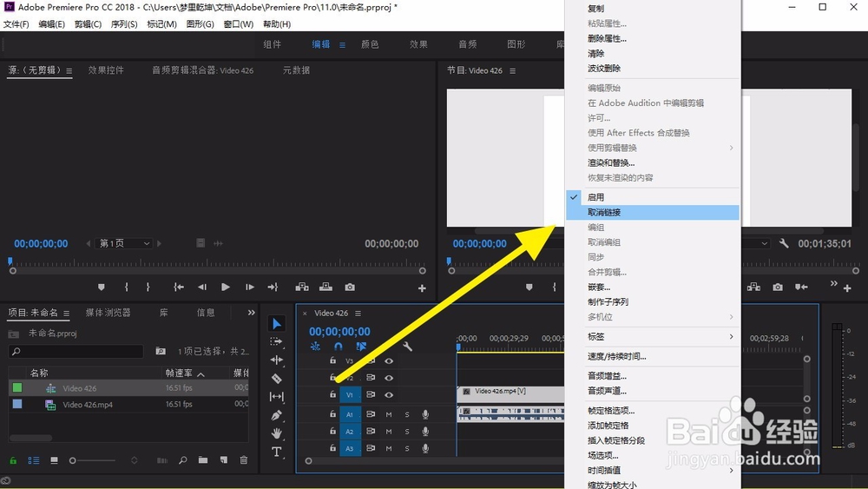
Task: Click Find magnifier in project panel
Action: coord(182,460)
